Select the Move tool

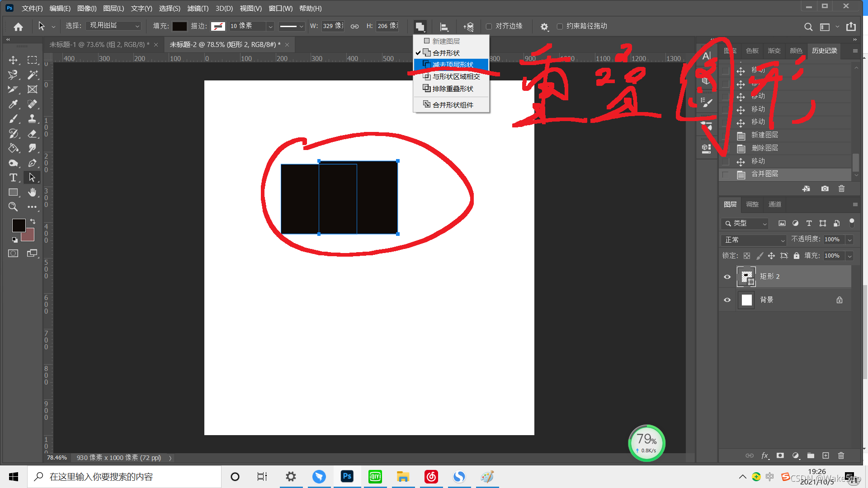click(13, 60)
